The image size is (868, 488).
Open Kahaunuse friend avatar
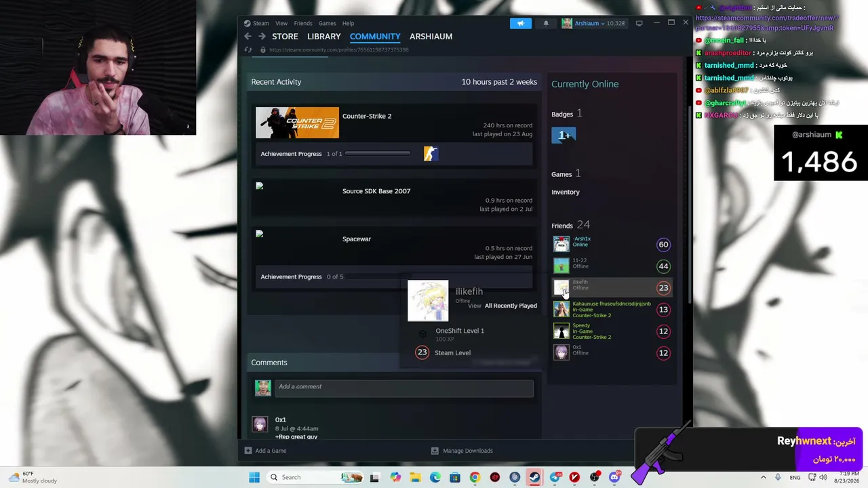tap(561, 309)
